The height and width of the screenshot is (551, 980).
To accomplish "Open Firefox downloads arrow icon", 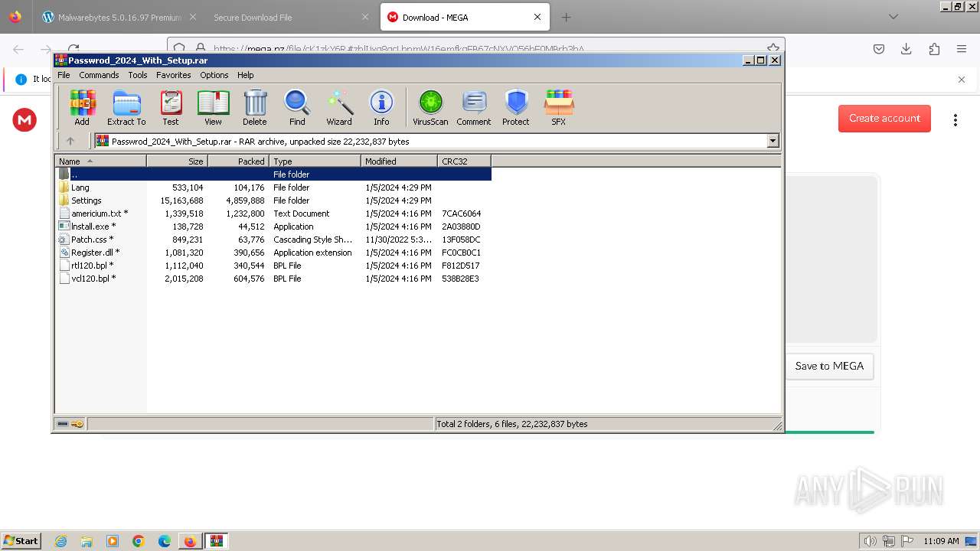I will coord(906,49).
